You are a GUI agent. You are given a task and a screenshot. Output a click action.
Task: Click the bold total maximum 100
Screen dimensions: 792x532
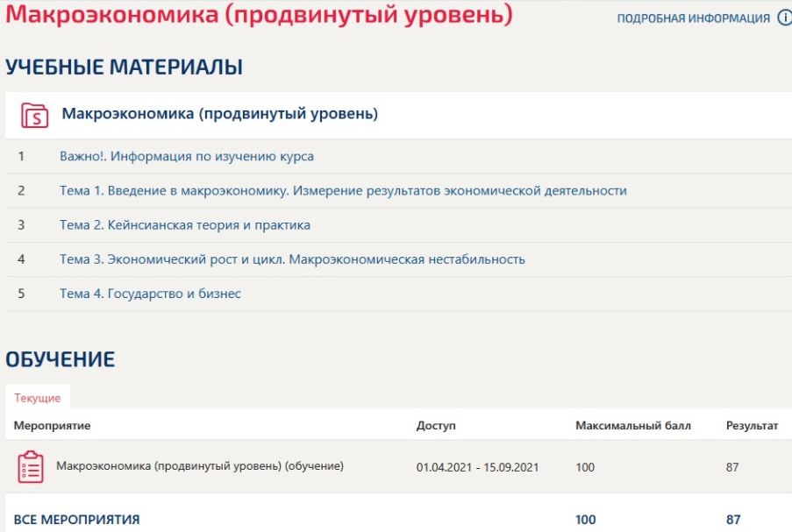(x=585, y=520)
